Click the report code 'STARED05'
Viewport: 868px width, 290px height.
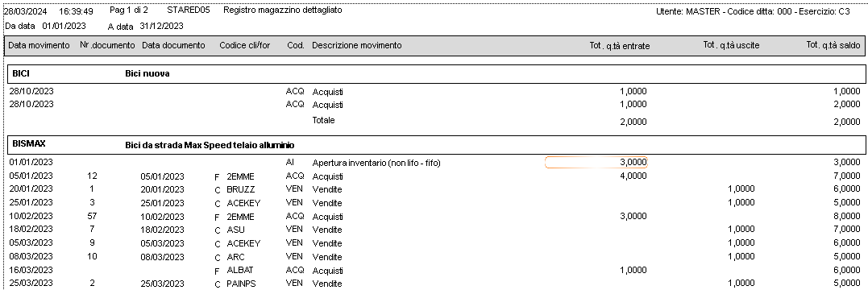point(189,10)
